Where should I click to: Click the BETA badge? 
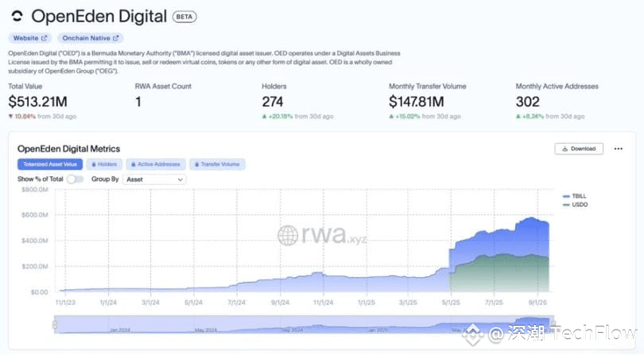[x=184, y=17]
